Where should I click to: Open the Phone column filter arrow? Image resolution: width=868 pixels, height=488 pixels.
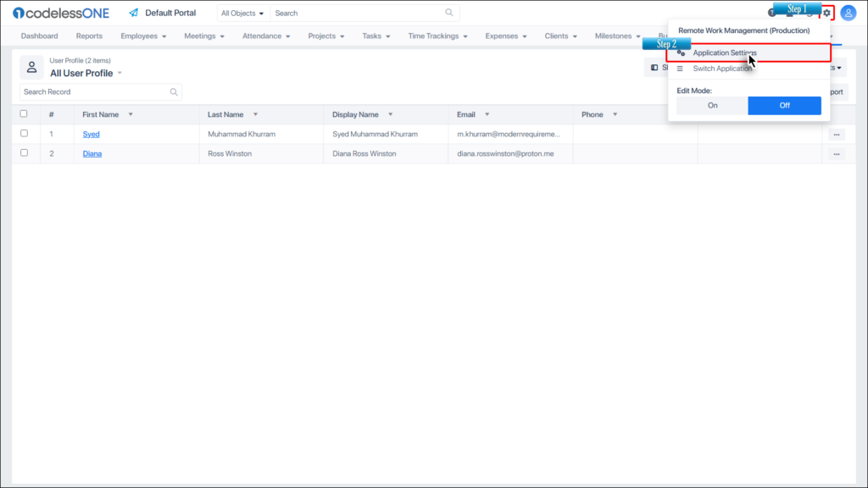tap(615, 114)
